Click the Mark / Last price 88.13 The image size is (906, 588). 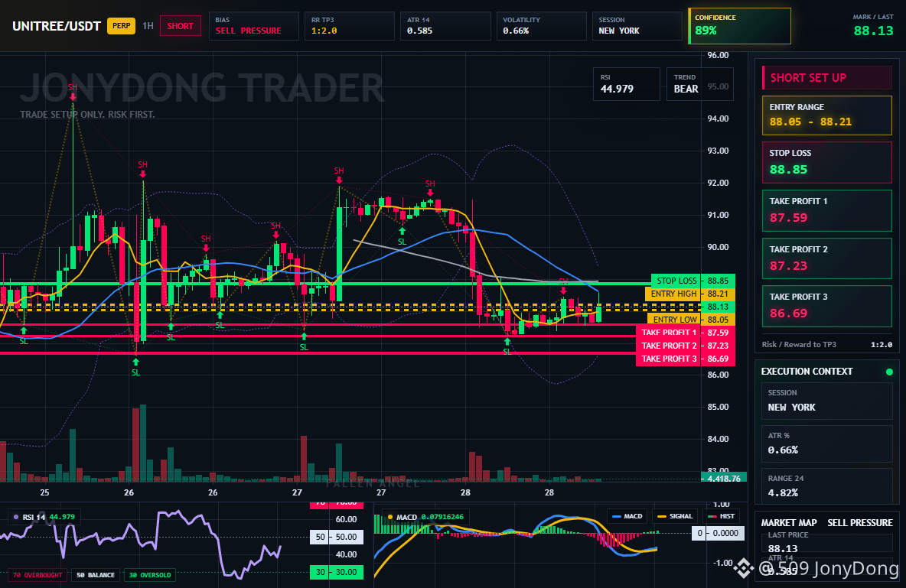click(x=873, y=31)
